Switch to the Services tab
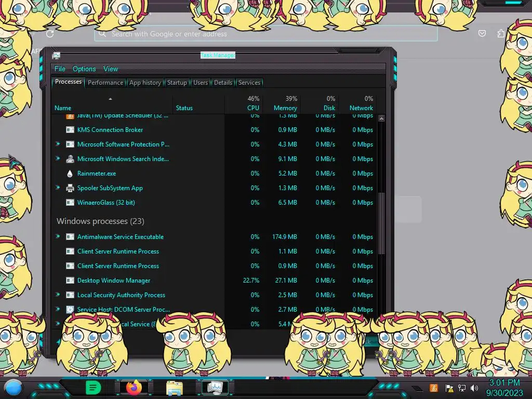532x399 pixels. (x=249, y=83)
